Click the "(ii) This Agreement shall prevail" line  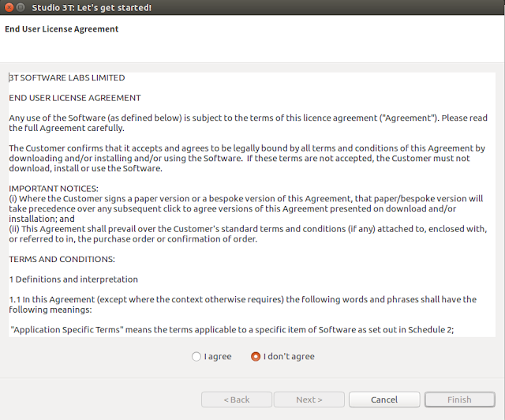click(248, 234)
